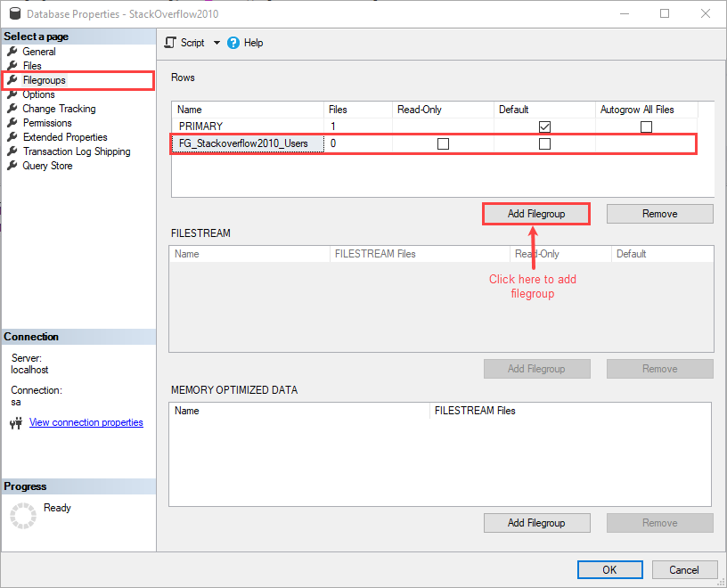Click the Files column header in Rows
Viewport: 727px width, 588px height.
pos(358,110)
